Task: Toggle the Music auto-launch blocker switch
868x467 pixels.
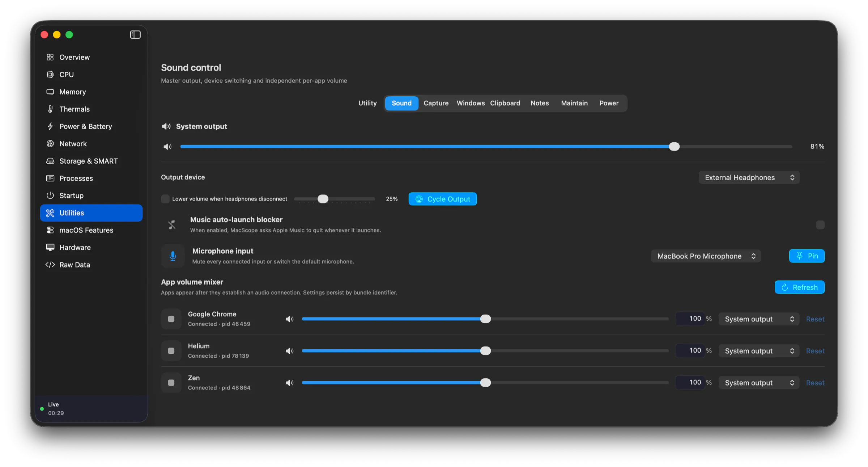Action: click(820, 225)
